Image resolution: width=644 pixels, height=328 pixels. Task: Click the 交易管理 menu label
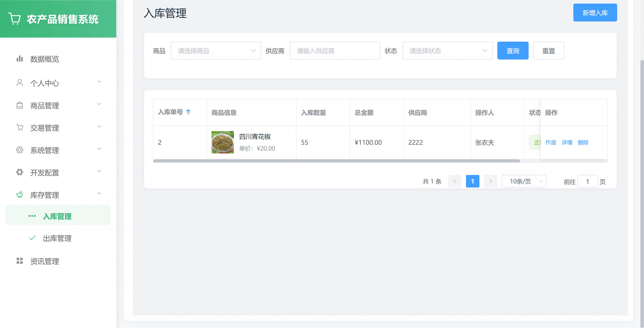click(x=44, y=128)
